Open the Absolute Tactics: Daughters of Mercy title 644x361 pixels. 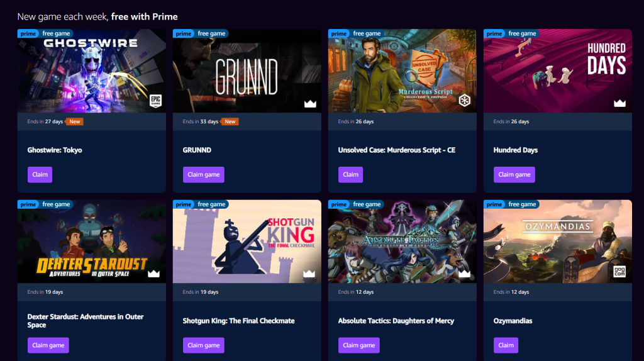pyautogui.click(x=396, y=321)
